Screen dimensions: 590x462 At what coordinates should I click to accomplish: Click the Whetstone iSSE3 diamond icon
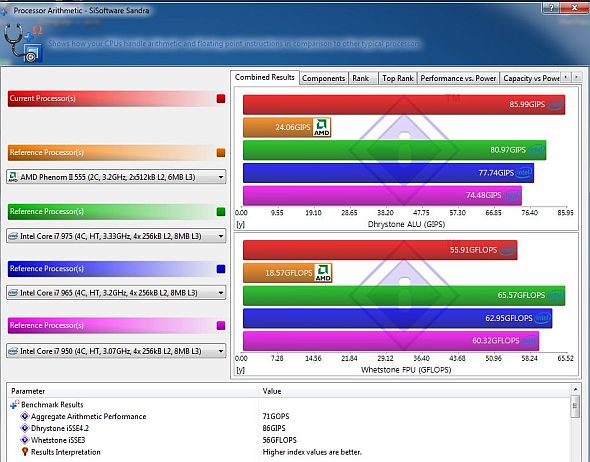pyautogui.click(x=25, y=440)
